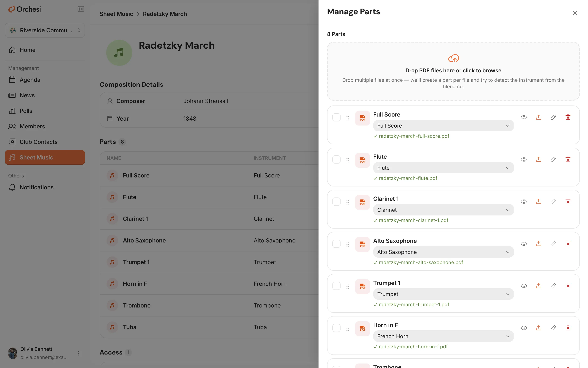Preview the Horn in F part with the eye icon

(524, 328)
